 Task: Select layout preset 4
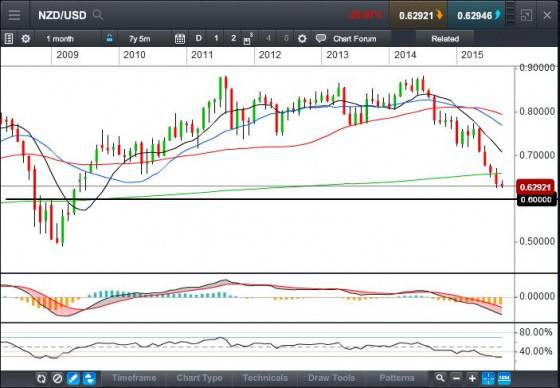(x=269, y=38)
